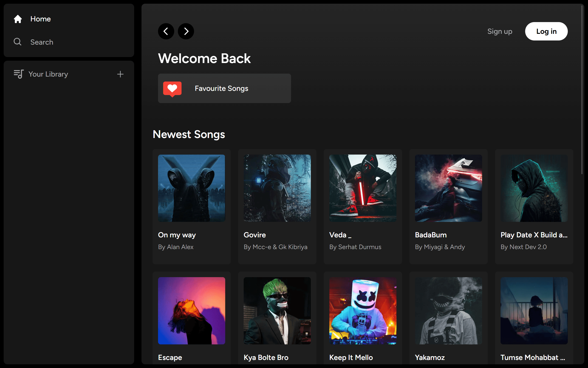Click the Govire cover art
The image size is (588, 368).
point(277,188)
